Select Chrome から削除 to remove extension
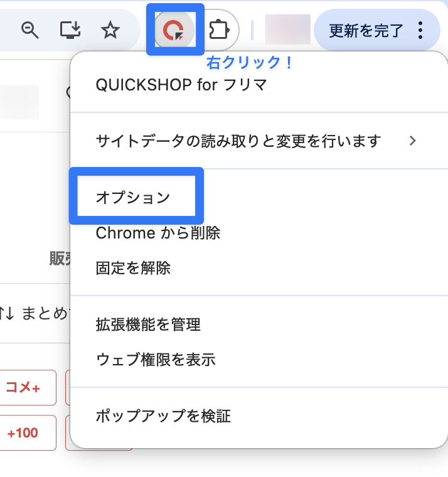Viewport: 448px width, 477px height. click(158, 233)
